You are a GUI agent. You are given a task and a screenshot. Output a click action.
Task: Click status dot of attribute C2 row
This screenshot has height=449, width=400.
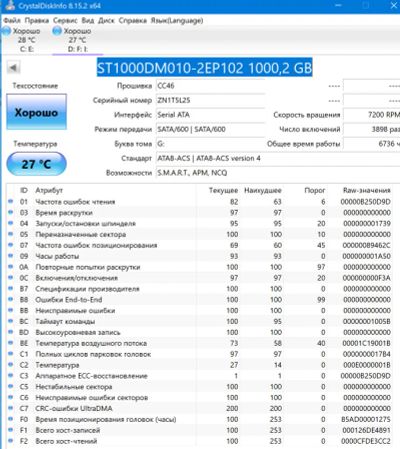(x=10, y=365)
